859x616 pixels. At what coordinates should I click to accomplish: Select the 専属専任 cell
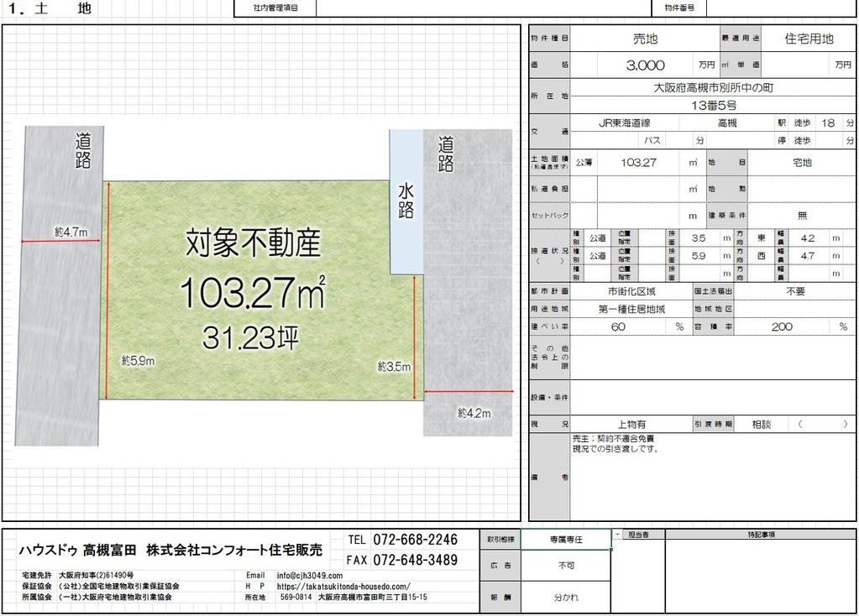click(565, 540)
